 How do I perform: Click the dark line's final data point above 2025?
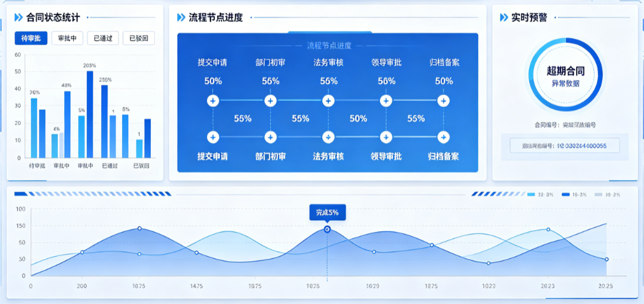pyautogui.click(x=607, y=259)
